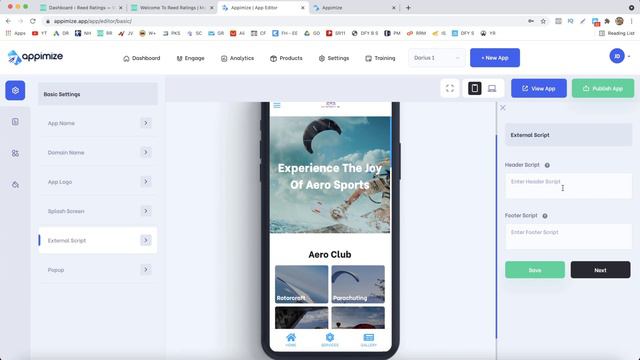
Task: Tap the Services icon in phone preview
Action: click(x=330, y=340)
